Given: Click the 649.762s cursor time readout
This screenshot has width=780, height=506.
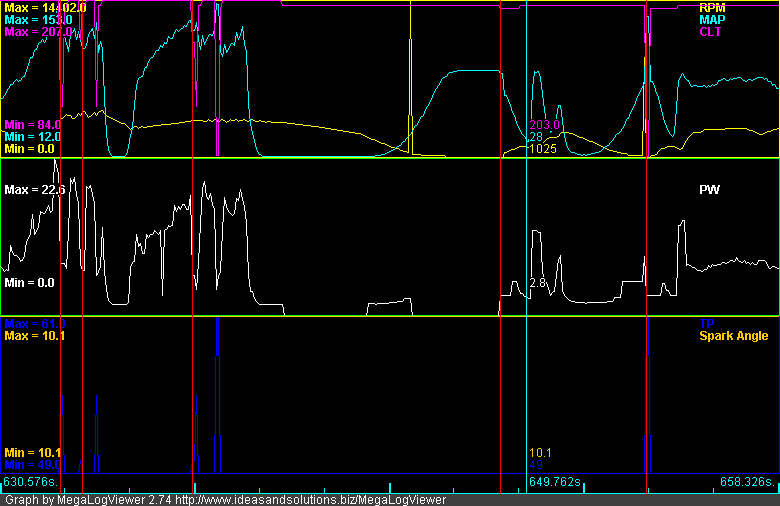Looking at the screenshot, I should point(555,482).
